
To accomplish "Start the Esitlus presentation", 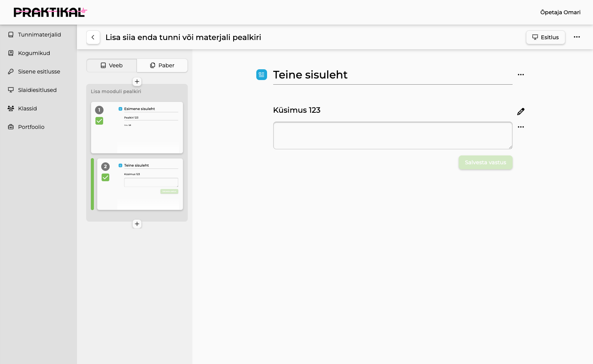I will [x=545, y=37].
